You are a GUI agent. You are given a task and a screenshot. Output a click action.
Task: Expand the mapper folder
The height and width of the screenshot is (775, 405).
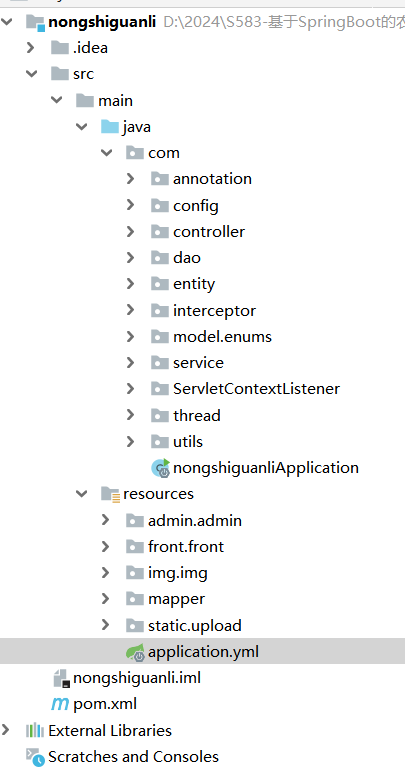point(105,599)
